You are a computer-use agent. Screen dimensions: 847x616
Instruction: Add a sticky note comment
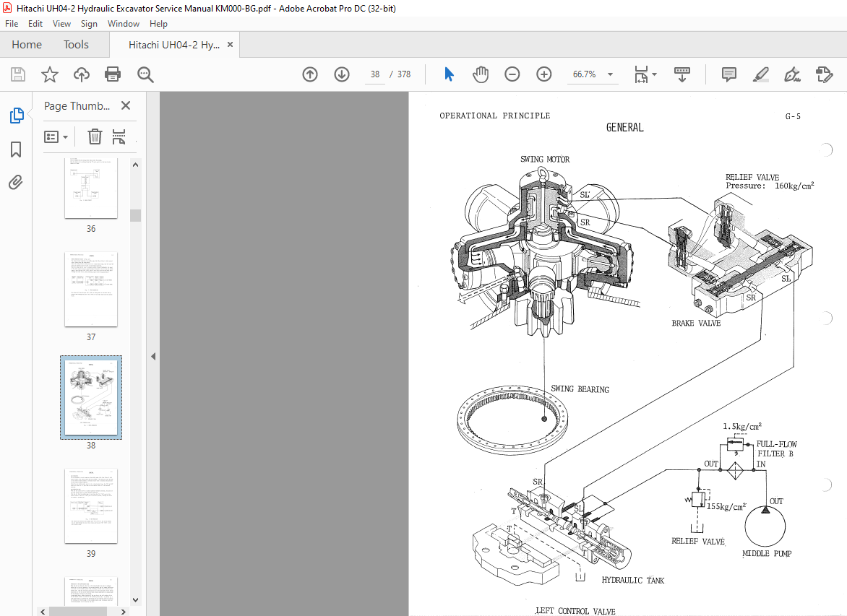coord(728,74)
